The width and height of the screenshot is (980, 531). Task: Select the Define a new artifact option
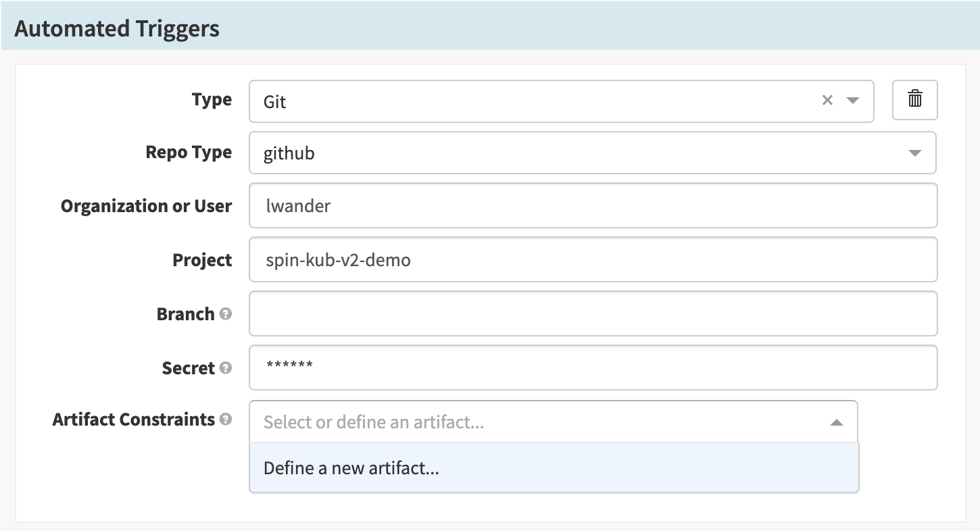tap(351, 467)
